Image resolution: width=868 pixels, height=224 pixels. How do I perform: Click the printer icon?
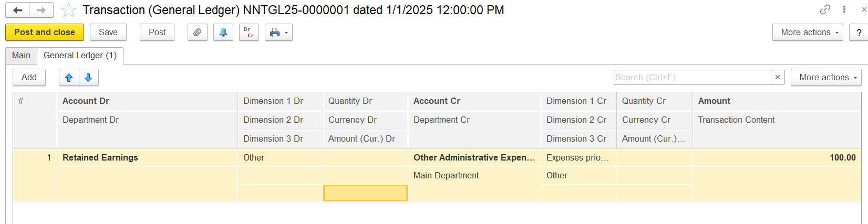274,33
